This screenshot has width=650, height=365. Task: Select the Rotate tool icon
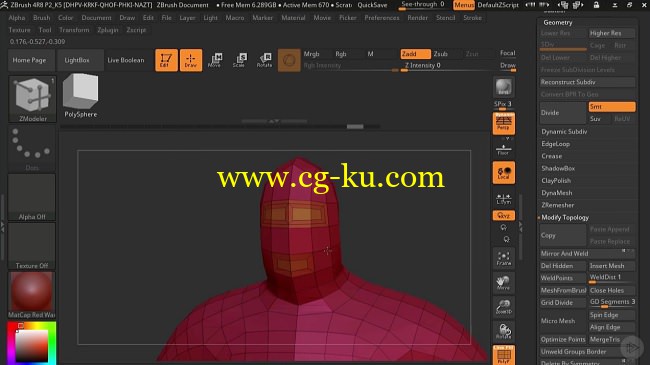[264, 60]
